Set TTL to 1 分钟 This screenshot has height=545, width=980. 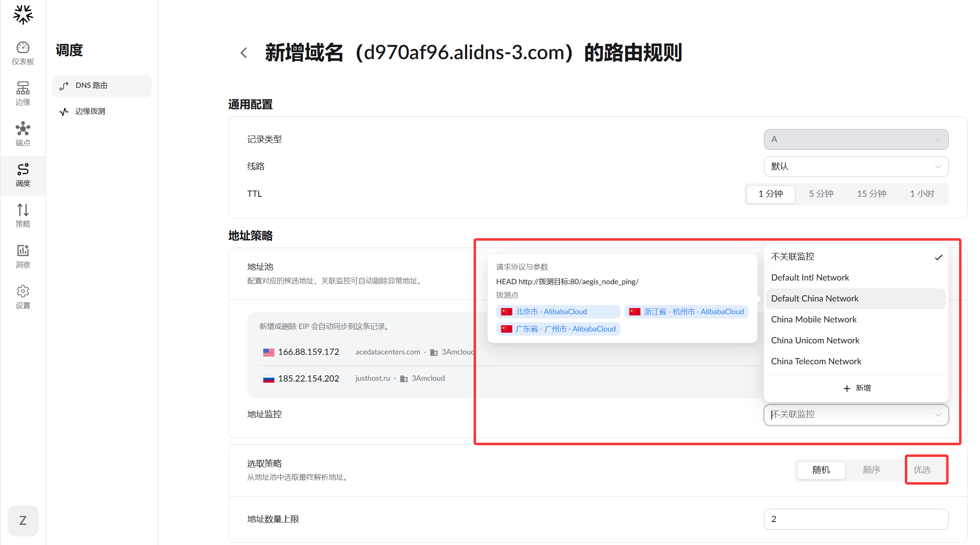[771, 194]
